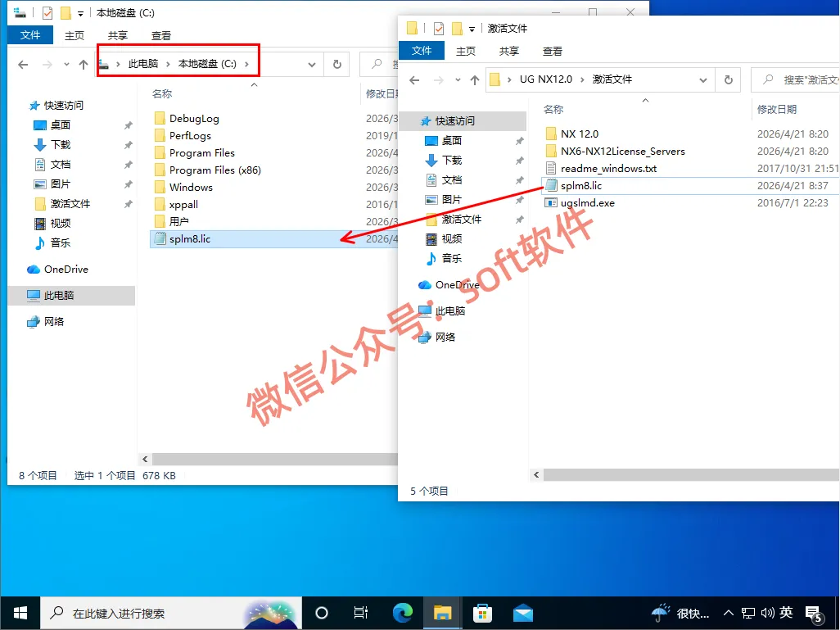
Task: Select PerfLogs folder
Action: 190,136
